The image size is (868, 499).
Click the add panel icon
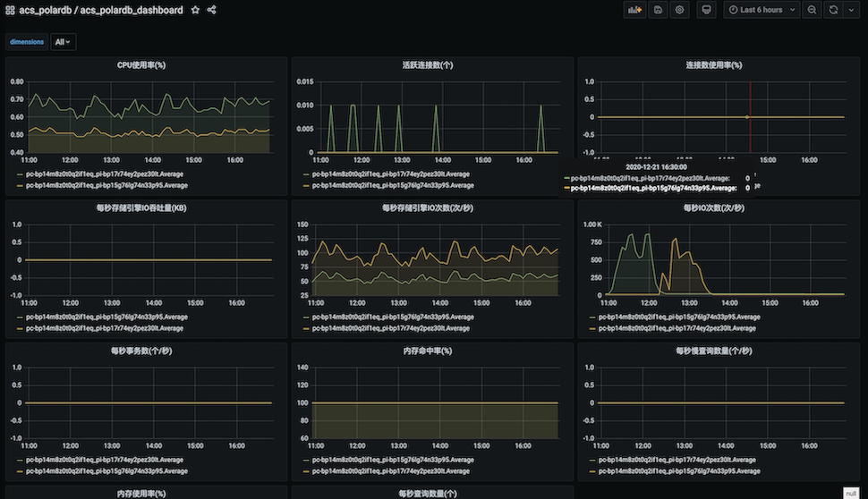[634, 10]
